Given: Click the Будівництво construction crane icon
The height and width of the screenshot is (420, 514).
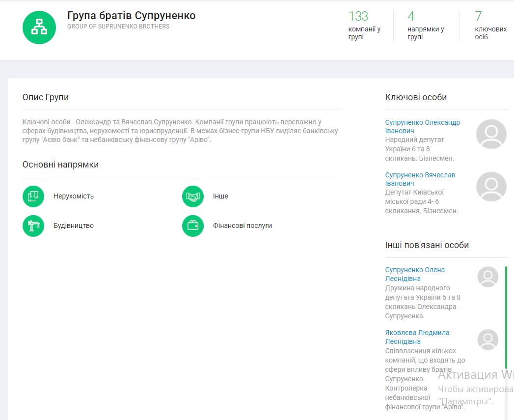Looking at the screenshot, I should (33, 226).
